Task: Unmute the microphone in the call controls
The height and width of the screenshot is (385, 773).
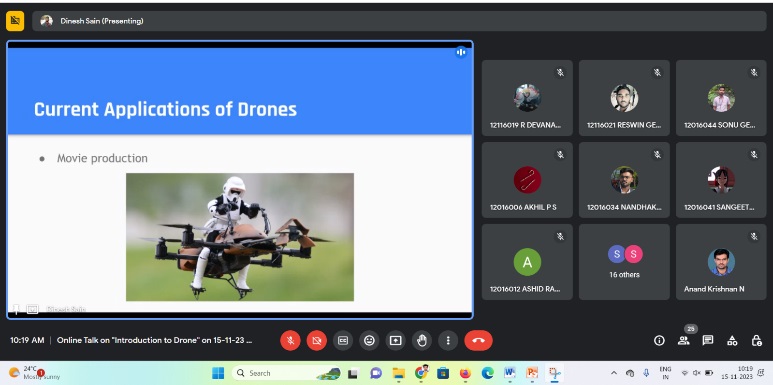Action: 290,341
